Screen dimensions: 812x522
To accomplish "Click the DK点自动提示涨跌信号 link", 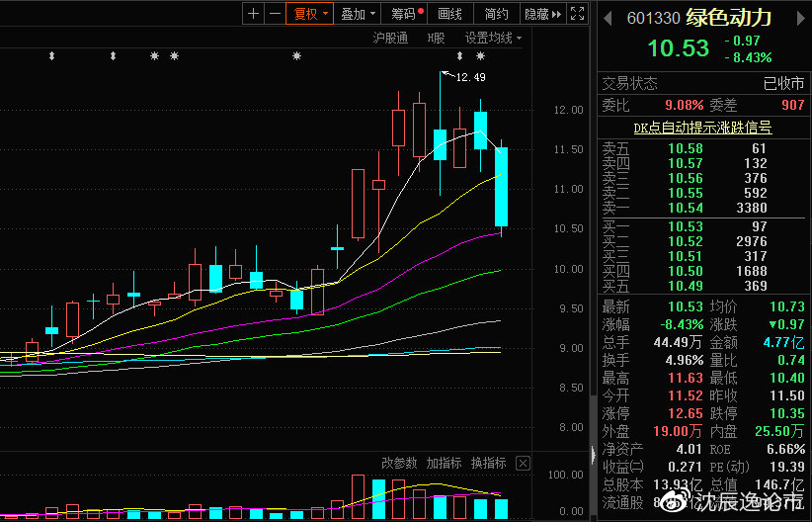I will [702, 128].
